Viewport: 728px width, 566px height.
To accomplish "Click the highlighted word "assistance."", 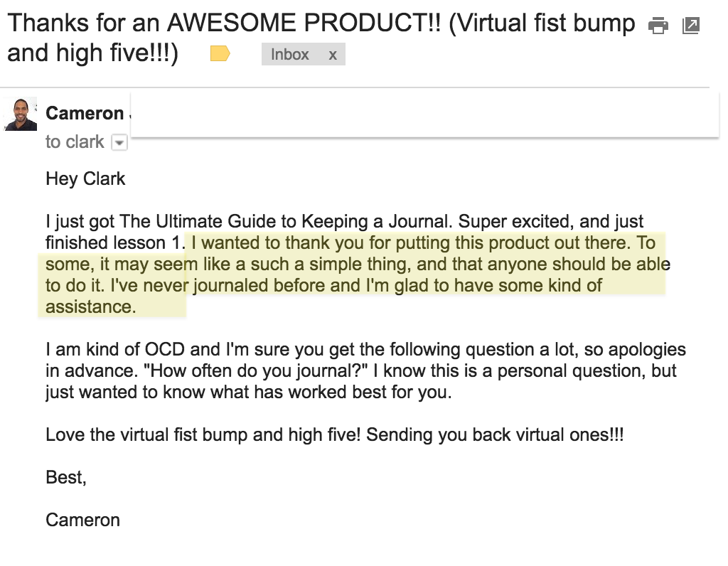I will pos(90,307).
